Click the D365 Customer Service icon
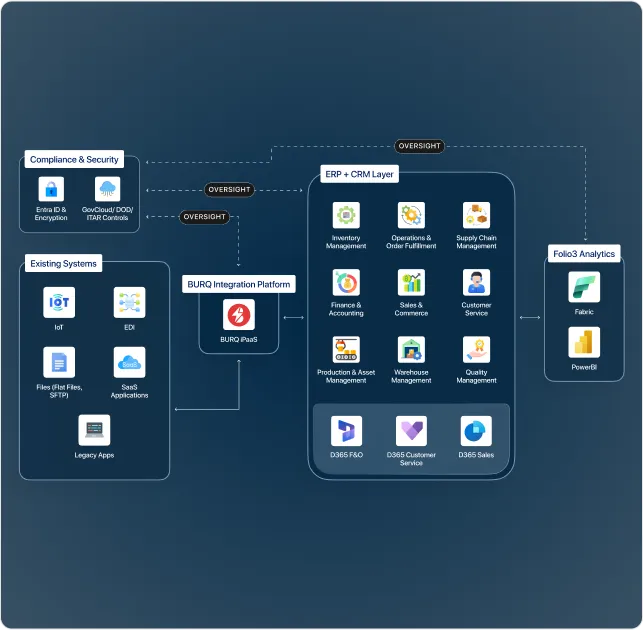The image size is (643, 630). 411,431
